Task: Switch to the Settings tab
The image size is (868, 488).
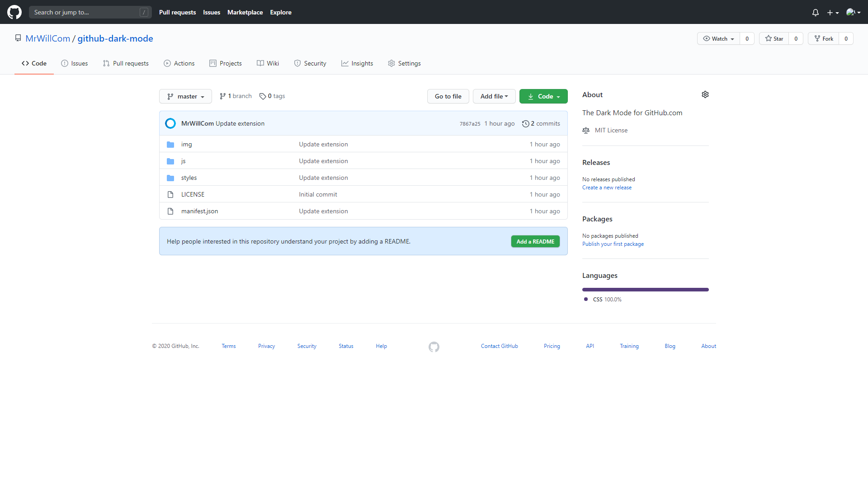Action: tap(409, 62)
